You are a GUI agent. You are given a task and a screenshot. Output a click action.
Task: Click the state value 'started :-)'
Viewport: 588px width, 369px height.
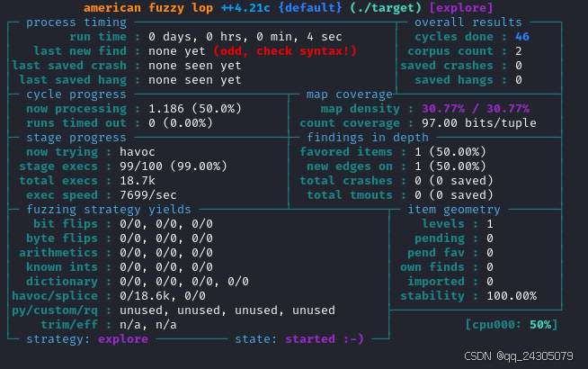[x=325, y=339]
